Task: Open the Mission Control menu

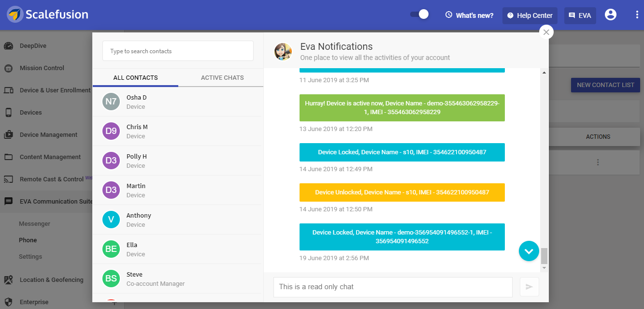Action: (x=42, y=68)
